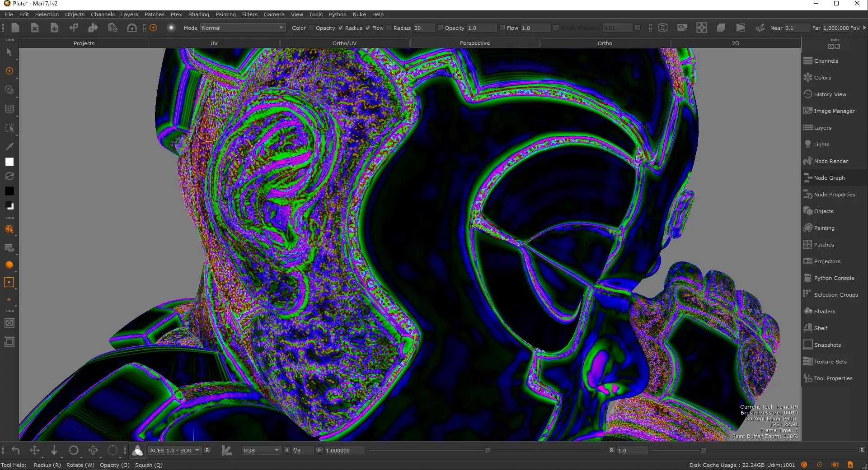
Task: Open the Shaders palette
Action: tap(820, 312)
